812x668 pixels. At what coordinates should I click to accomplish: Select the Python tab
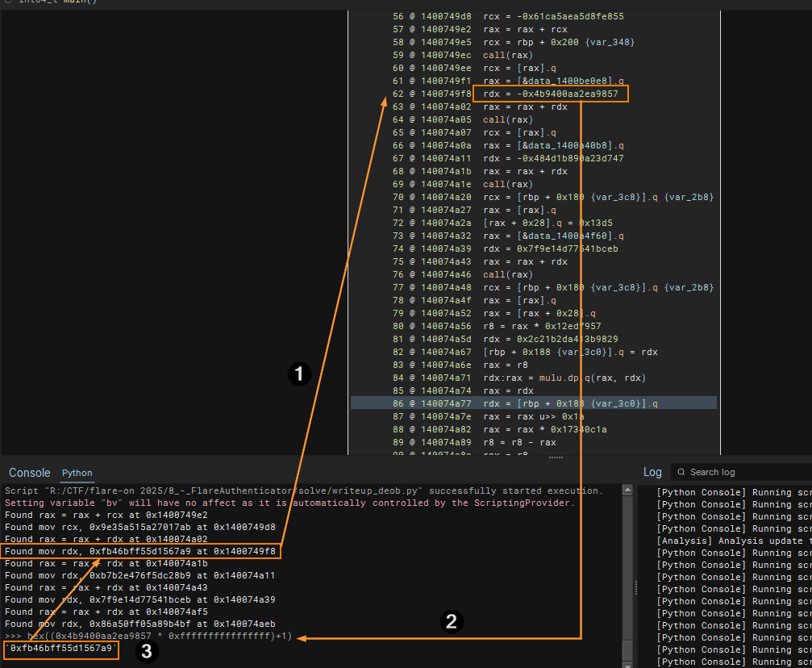[x=77, y=473]
